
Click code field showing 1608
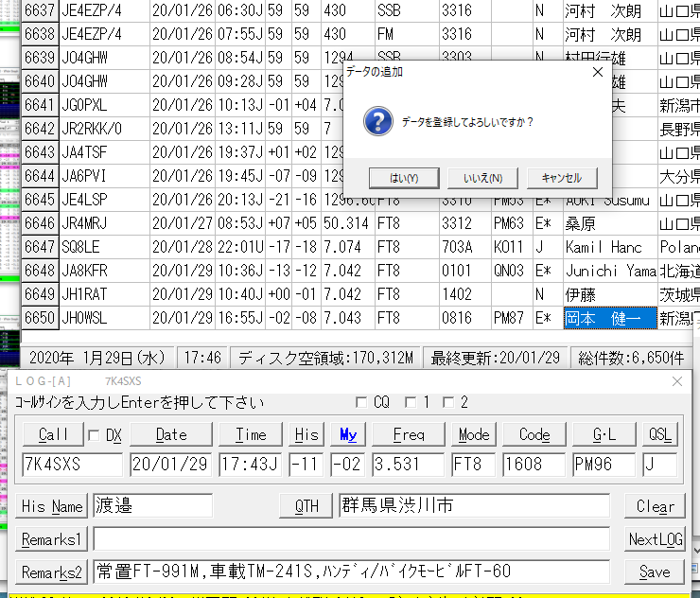(x=534, y=464)
